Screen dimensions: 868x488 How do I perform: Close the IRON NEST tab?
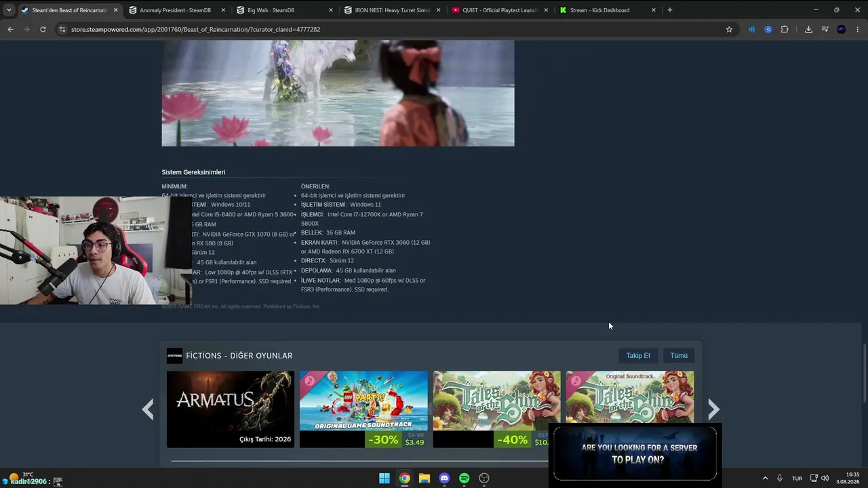[439, 10]
